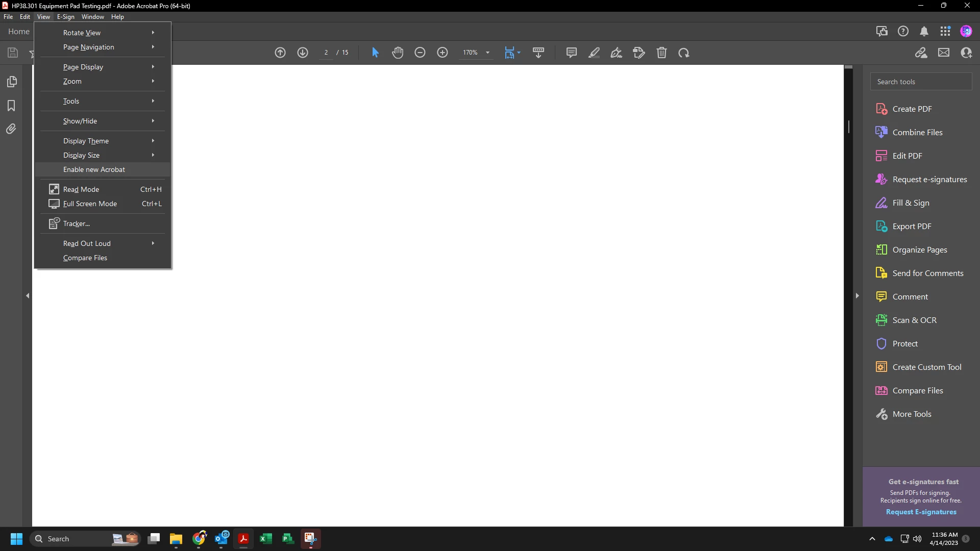The height and width of the screenshot is (551, 980).
Task: Select the Hand pan tool
Action: [x=398, y=53]
